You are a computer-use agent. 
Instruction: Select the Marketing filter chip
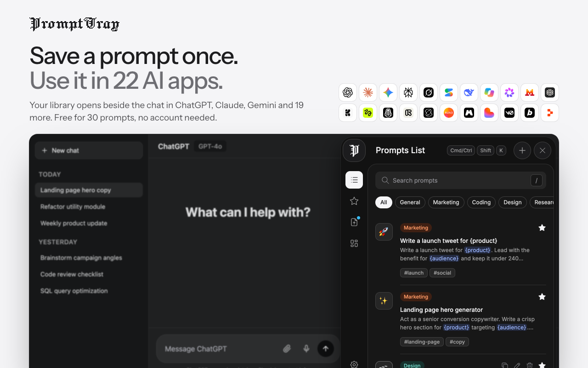coord(446,202)
